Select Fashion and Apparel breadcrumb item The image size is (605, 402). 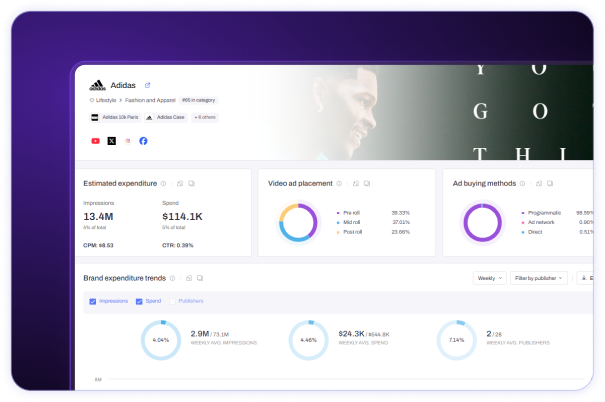[x=150, y=100]
